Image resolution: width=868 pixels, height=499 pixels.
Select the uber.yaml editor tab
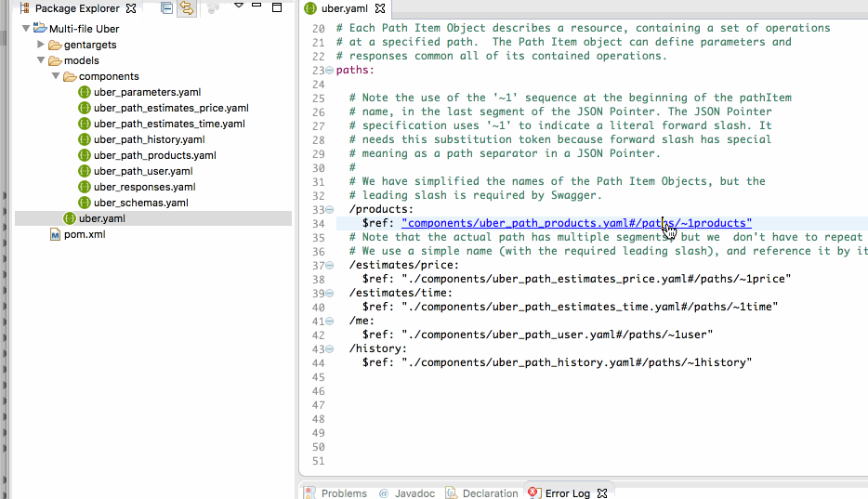point(345,8)
